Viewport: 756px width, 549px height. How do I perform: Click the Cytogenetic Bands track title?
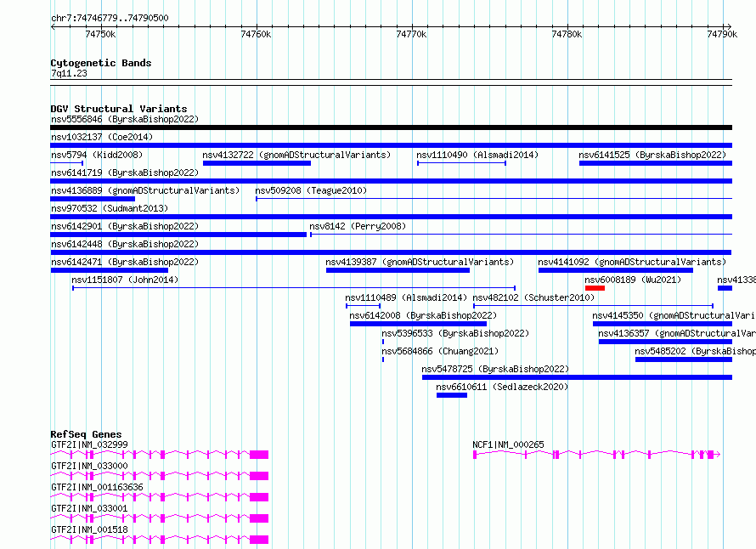tap(101, 63)
